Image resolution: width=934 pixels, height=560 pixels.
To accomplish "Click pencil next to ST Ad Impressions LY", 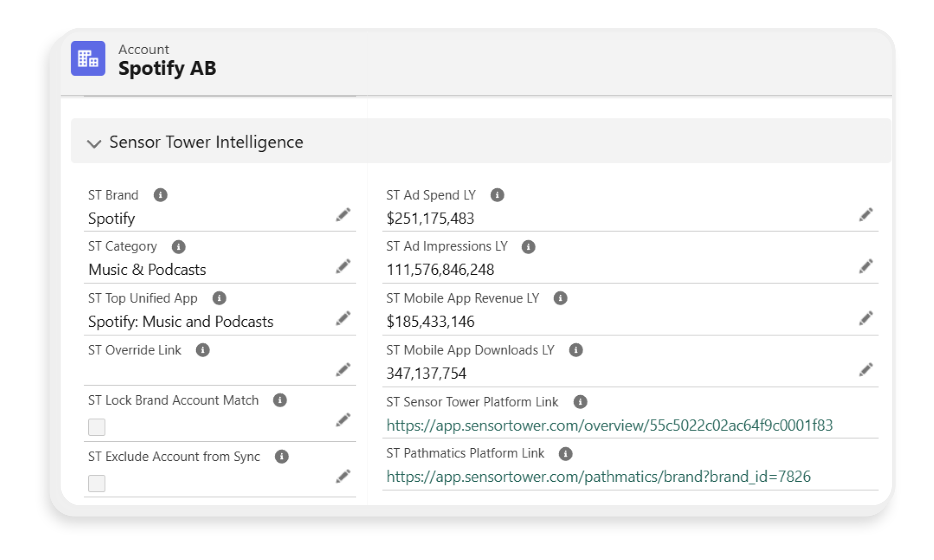I will 866,267.
